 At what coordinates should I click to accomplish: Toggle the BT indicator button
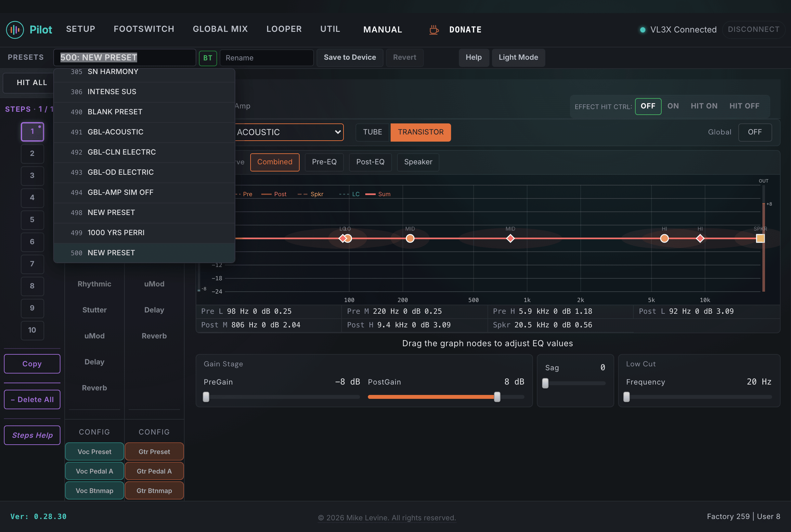coord(208,58)
